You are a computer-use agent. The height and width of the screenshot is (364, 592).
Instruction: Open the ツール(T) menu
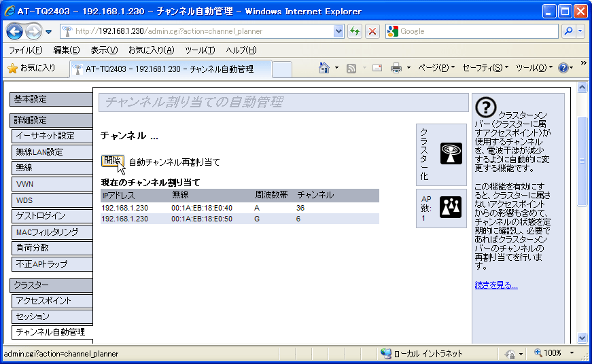200,50
